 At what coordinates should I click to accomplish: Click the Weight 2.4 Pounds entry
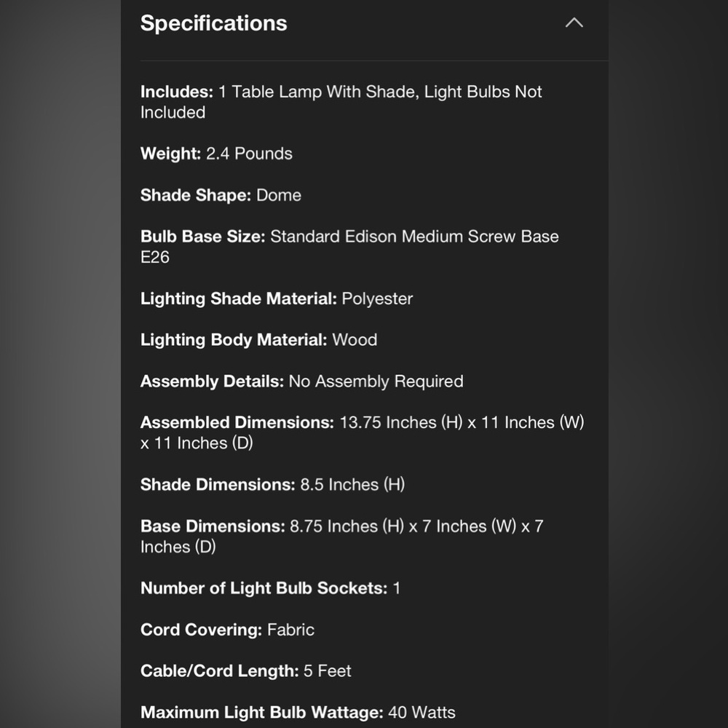(x=216, y=153)
